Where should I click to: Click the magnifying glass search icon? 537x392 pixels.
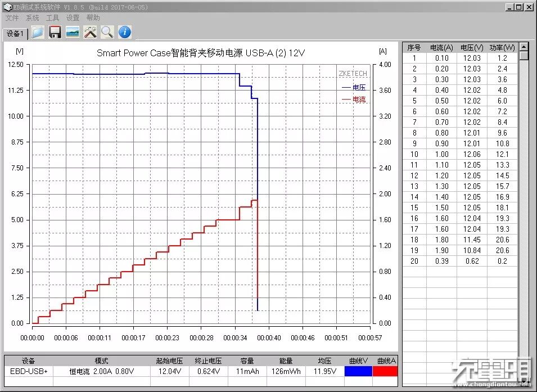tap(107, 32)
